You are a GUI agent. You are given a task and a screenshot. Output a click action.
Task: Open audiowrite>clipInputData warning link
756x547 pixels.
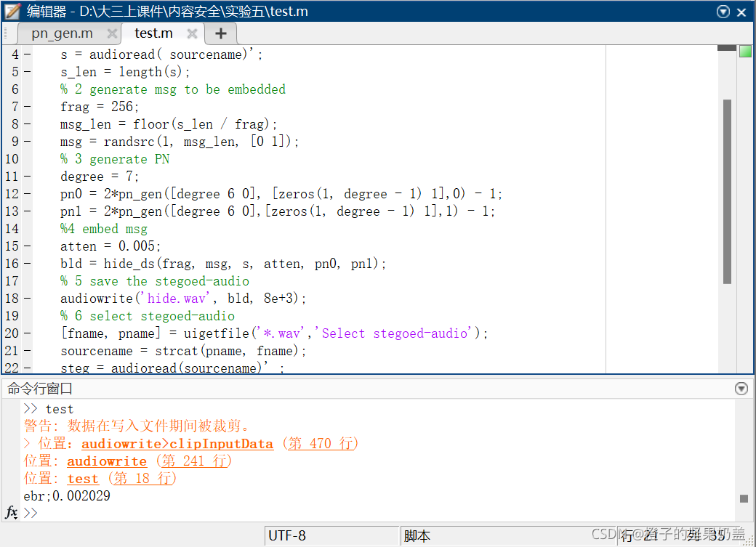(177, 443)
